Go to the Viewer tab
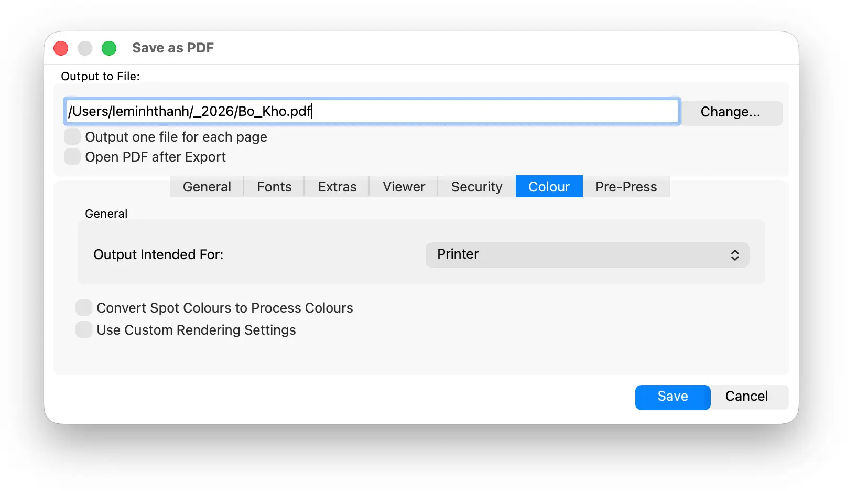Image resolution: width=868 pixels, height=491 pixels. [x=404, y=187]
